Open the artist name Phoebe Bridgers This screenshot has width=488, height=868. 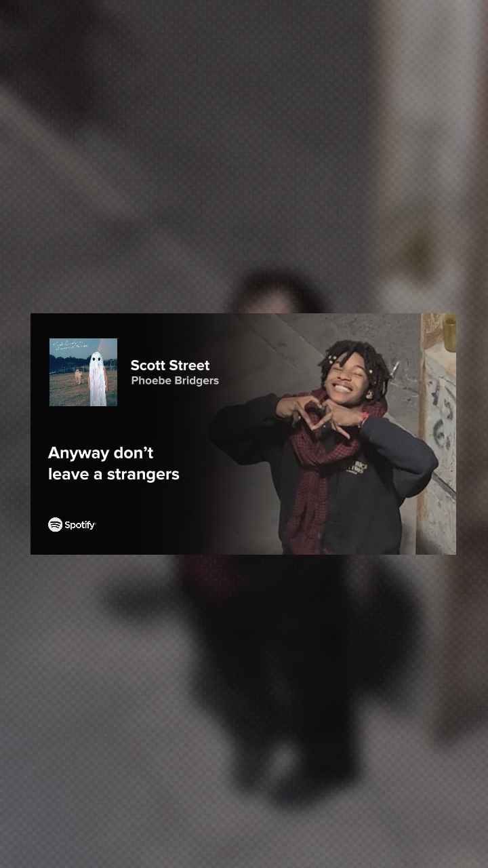(x=175, y=381)
